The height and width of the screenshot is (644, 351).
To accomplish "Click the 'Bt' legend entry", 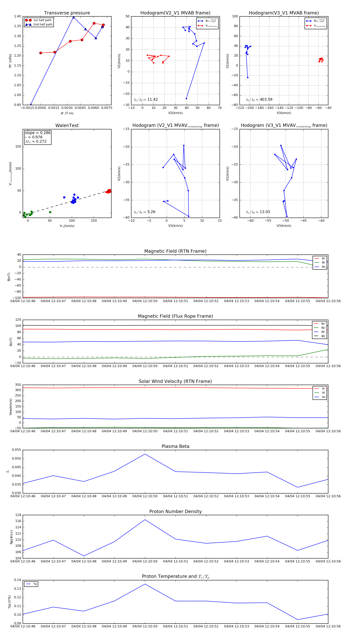I will [320, 263].
